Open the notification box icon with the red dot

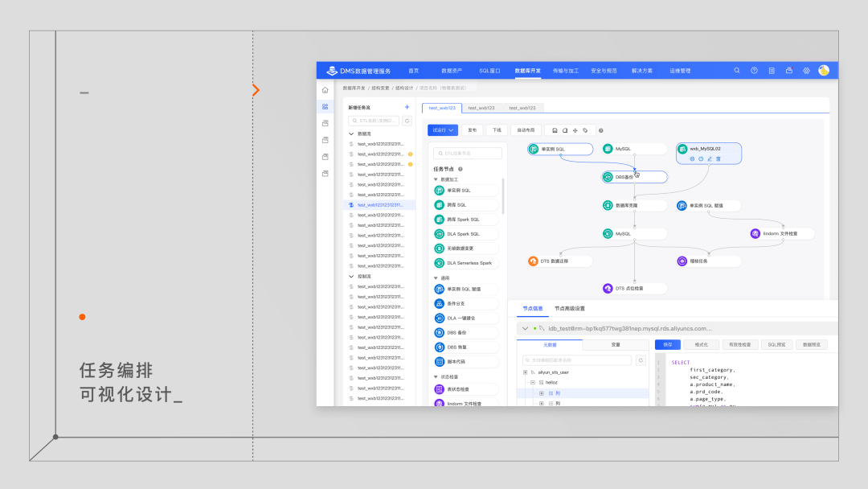(x=789, y=71)
